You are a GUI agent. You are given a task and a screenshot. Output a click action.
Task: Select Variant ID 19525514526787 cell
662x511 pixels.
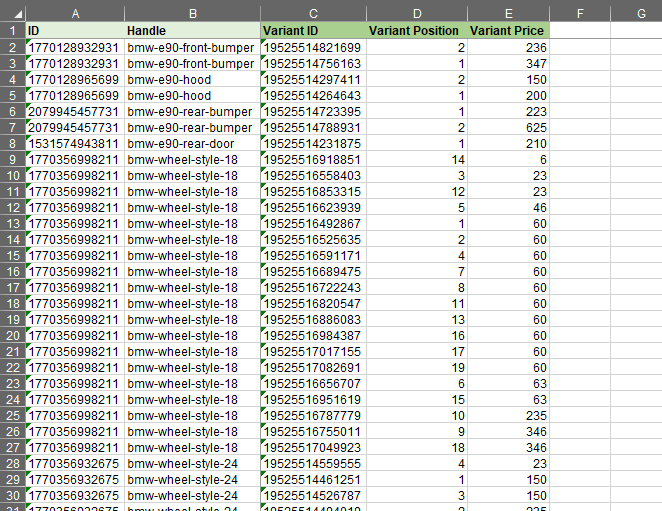coord(313,495)
